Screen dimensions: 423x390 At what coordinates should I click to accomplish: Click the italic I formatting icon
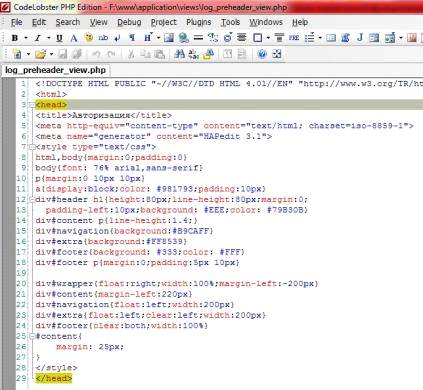38,38
